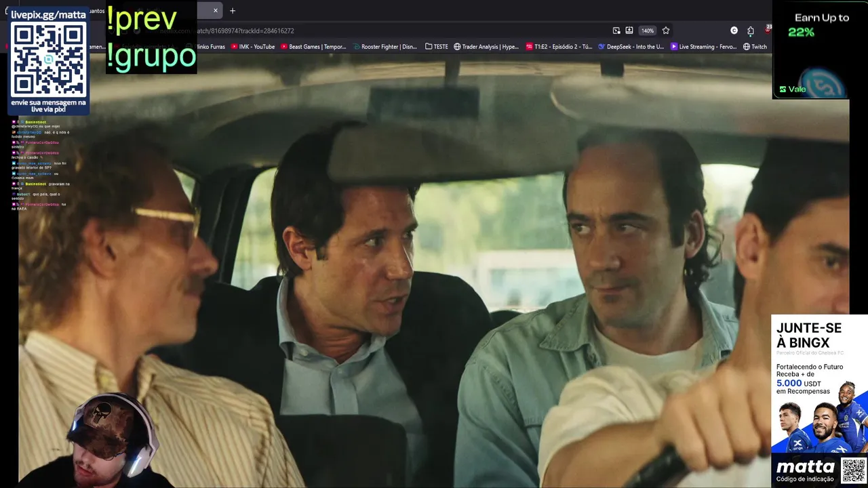Click the 140% zoom level indicator

(648, 30)
